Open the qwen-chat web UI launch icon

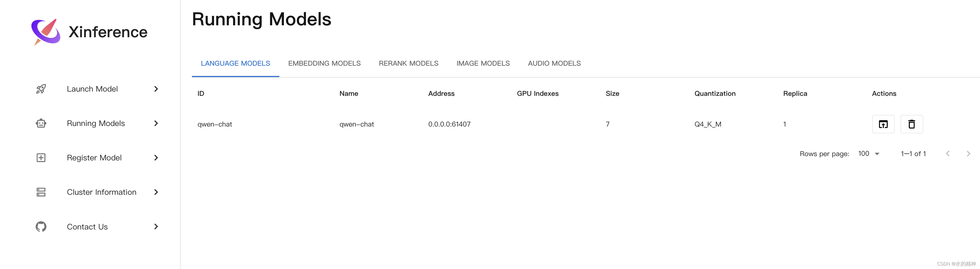[883, 124]
